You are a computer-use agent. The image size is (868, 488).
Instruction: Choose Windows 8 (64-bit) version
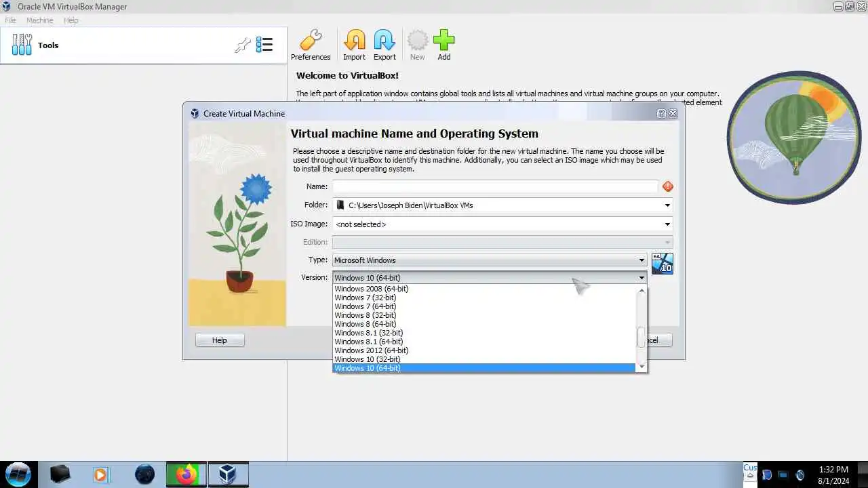click(484, 324)
